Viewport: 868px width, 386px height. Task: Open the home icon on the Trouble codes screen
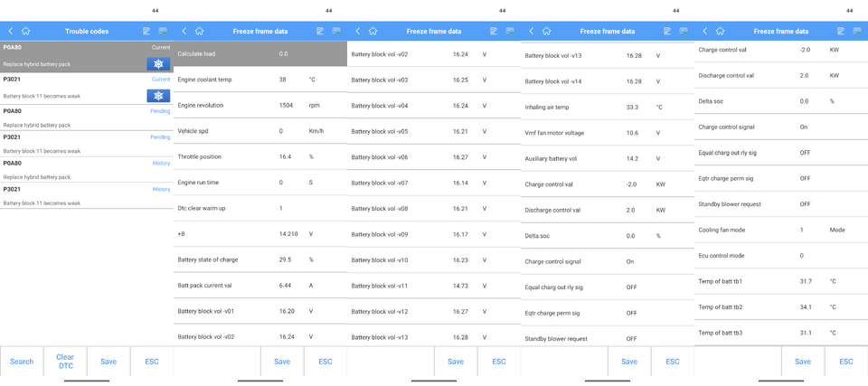click(26, 31)
